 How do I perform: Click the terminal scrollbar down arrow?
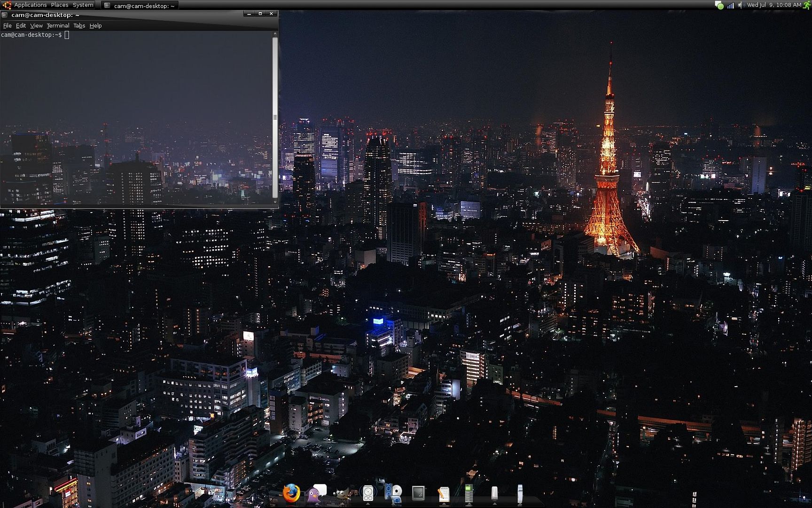pyautogui.click(x=275, y=201)
